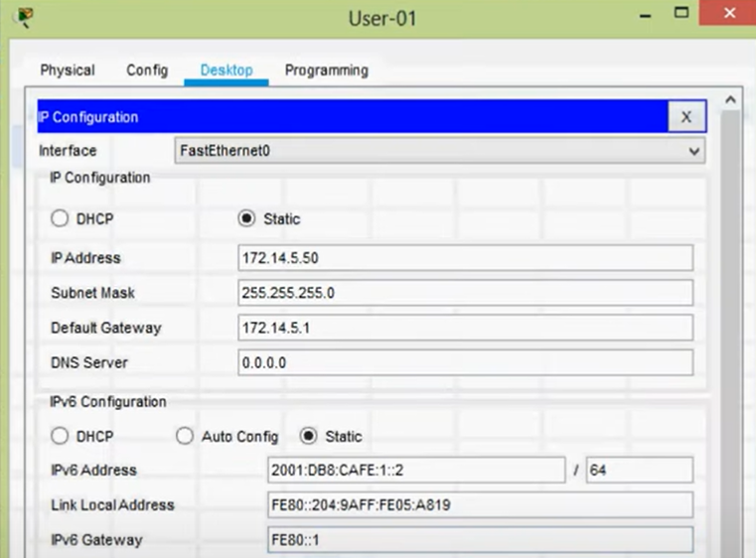Close the User-01 window

pos(728,13)
